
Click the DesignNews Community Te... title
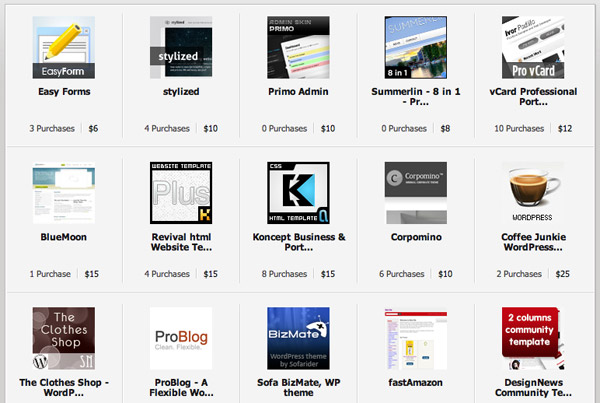click(533, 387)
